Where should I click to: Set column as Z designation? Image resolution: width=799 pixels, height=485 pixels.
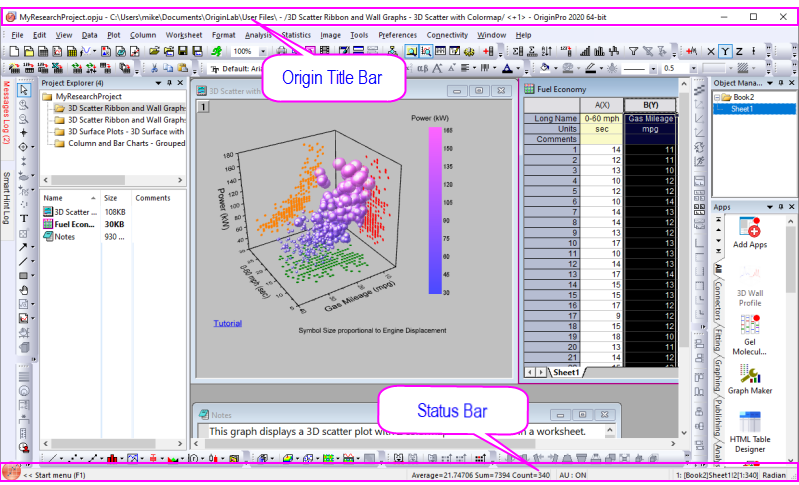(739, 51)
